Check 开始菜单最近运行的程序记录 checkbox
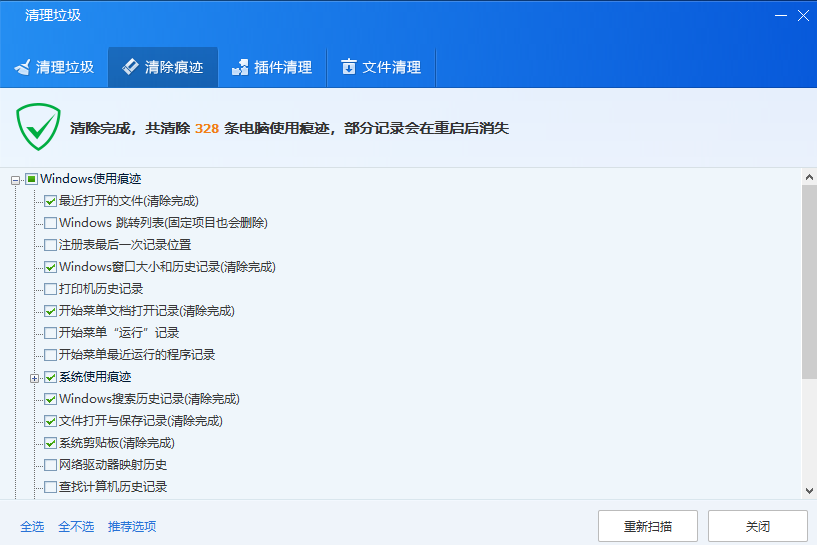Screen dimensions: 817x545 pos(51,355)
